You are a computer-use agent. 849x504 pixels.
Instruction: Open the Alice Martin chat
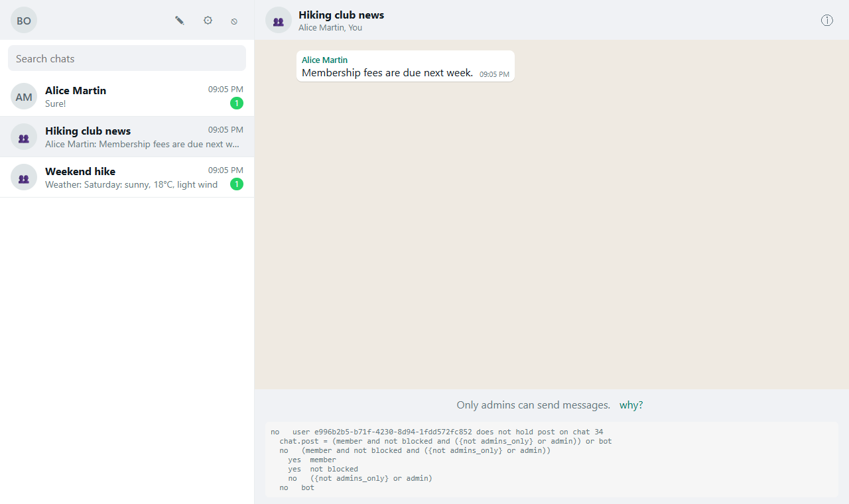[127, 97]
